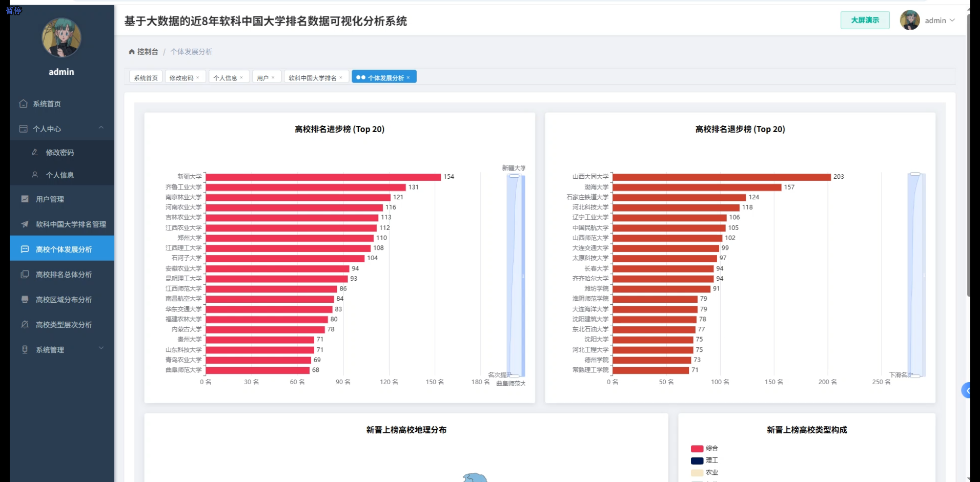Click the 曲阜师范大学 bar valued 68
The height and width of the screenshot is (482, 980).
[258, 370]
